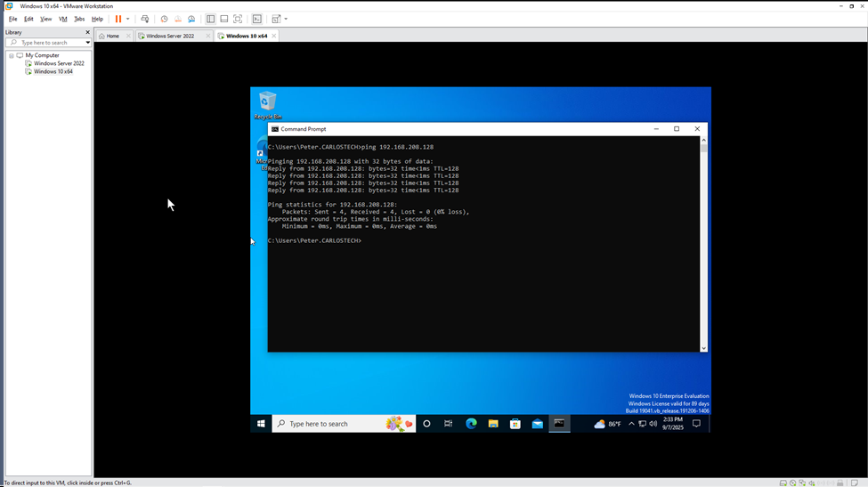This screenshot has height=487, width=868.
Task: Open the VM menu
Action: 62,19
